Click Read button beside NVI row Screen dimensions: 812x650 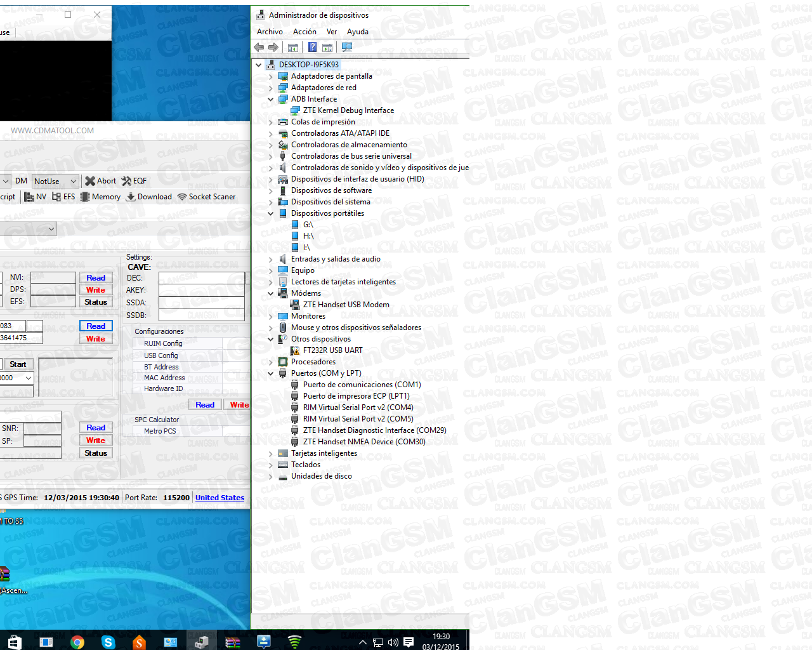96,278
